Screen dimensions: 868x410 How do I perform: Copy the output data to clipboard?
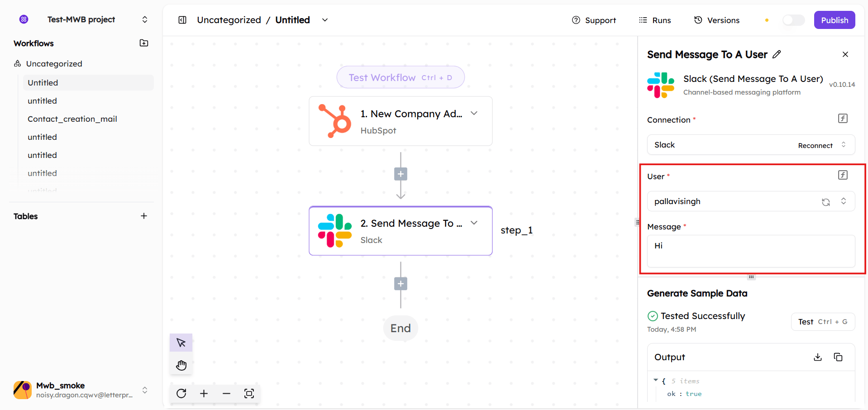point(838,357)
